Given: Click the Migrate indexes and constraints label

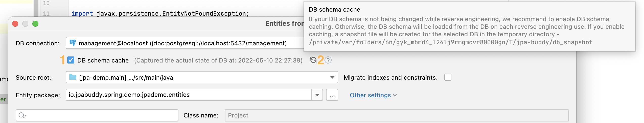Looking at the screenshot, I should (391, 78).
